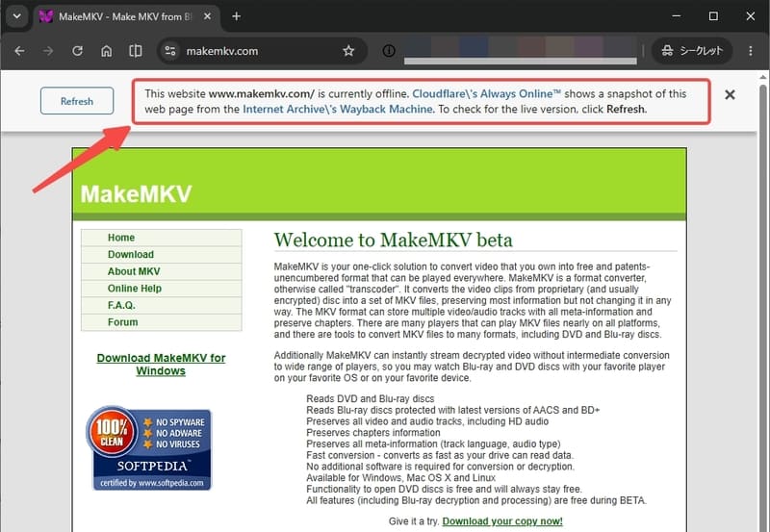Open the Cloudflare's Always Online link
770x532 pixels.
coord(486,93)
